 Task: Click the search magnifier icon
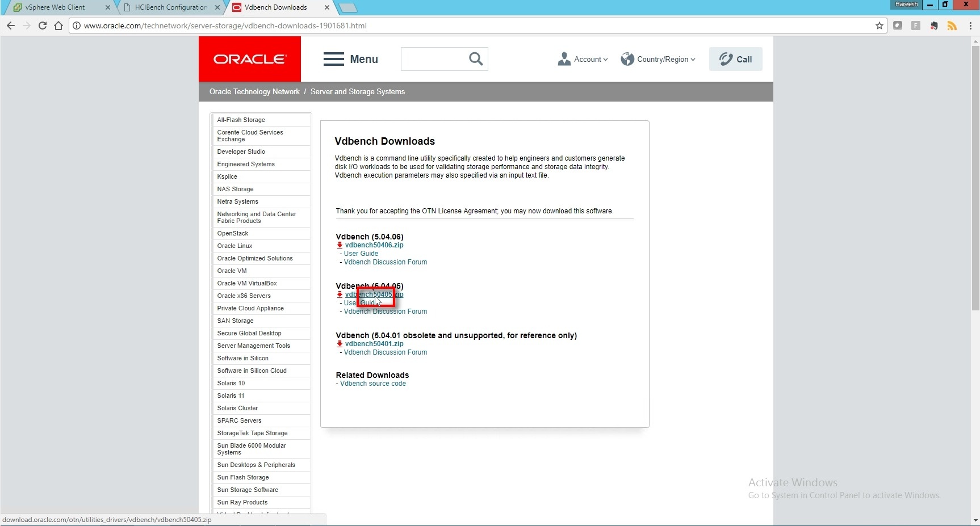click(476, 59)
